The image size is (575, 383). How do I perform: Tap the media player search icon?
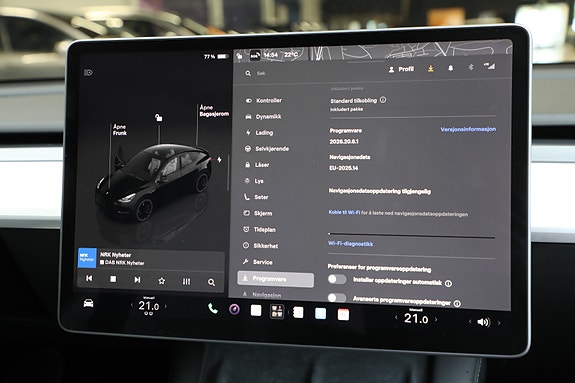click(x=211, y=282)
